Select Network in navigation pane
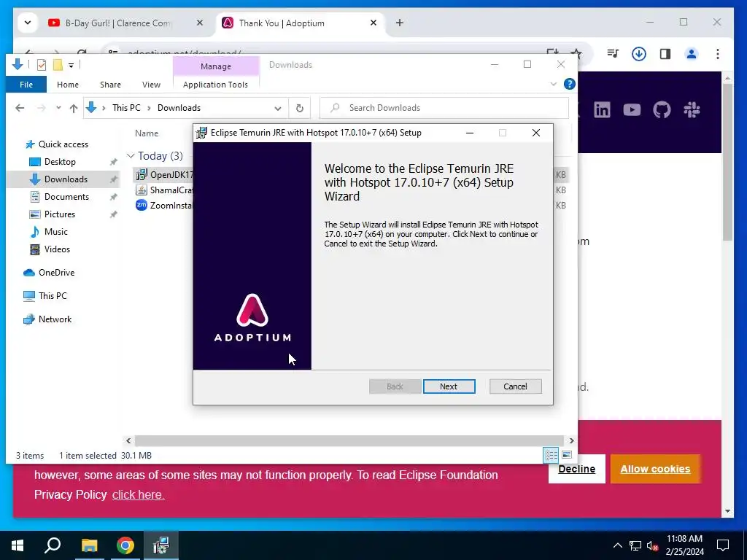Screen dimensions: 747x560 [55, 319]
